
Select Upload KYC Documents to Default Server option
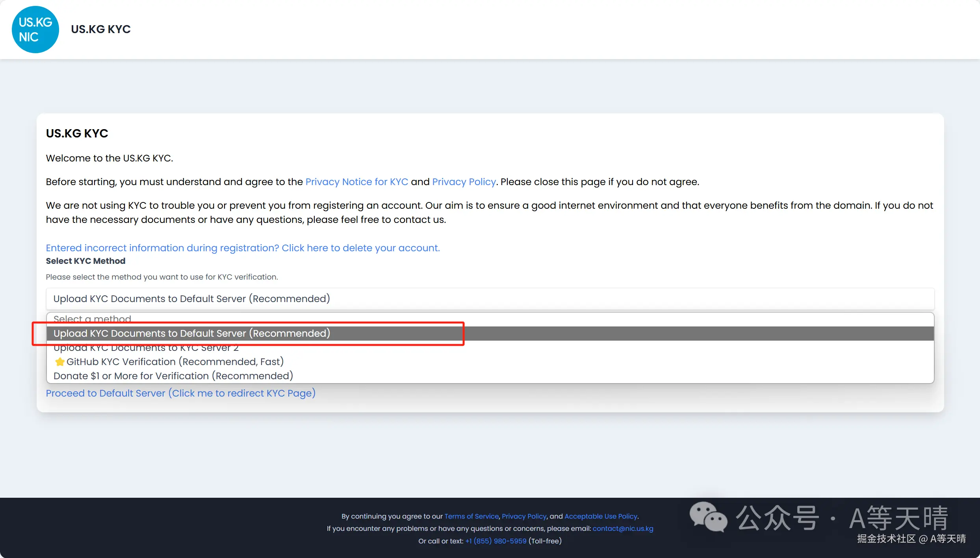(x=192, y=334)
